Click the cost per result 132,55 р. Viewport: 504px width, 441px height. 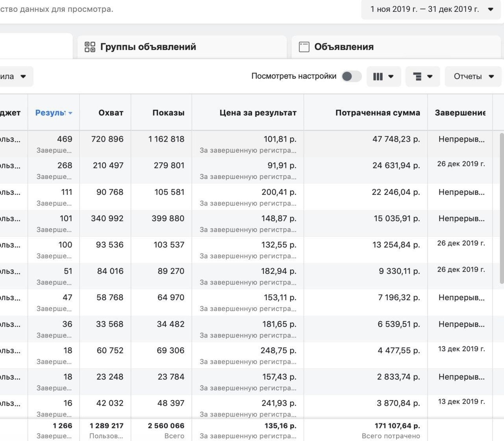click(279, 245)
